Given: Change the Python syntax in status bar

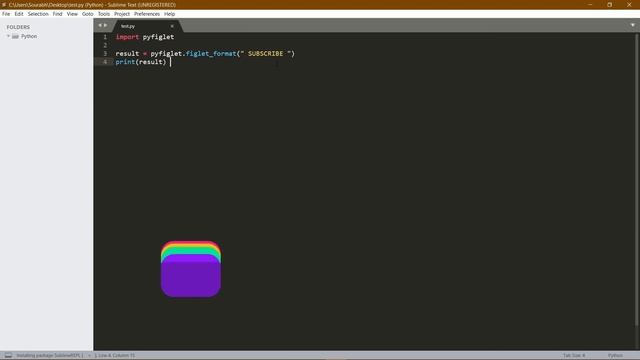Looking at the screenshot, I should click(615, 356).
